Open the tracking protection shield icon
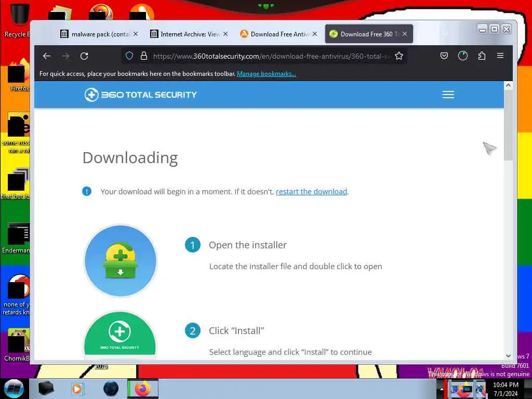This screenshot has height=399, width=532. (x=129, y=56)
